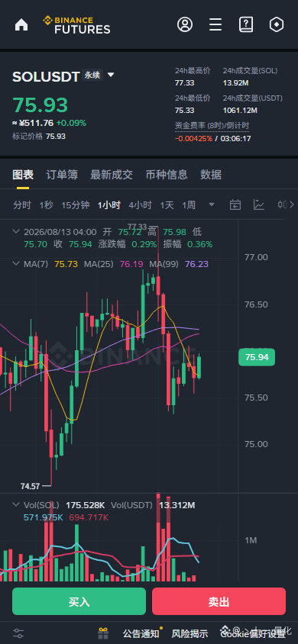Click the Vol(USDT) 13.312M value
Viewport: 298px width, 644px height.
[177, 505]
